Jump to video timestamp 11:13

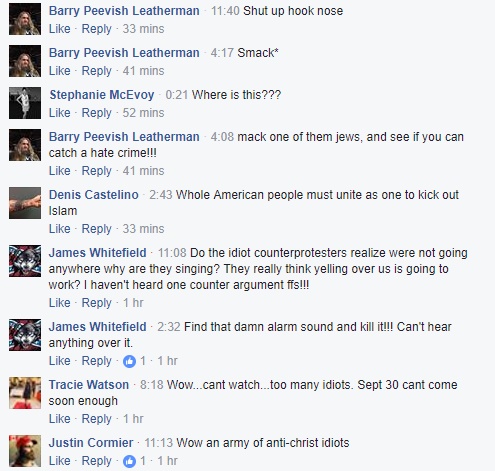[x=159, y=443]
